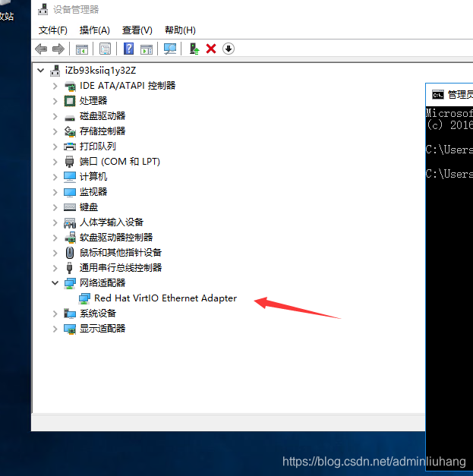Expand the 存储控制器 chevron
The width and height of the screenshot is (473, 476).
(x=55, y=131)
